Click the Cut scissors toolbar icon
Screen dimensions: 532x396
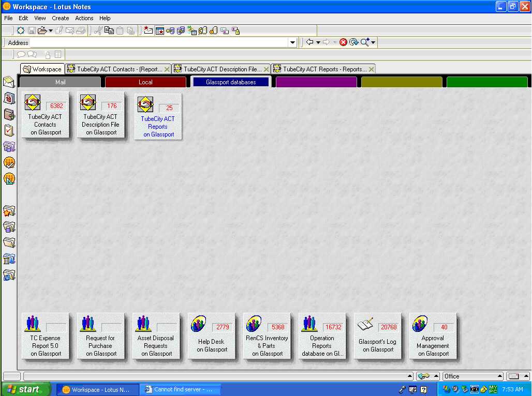[98, 31]
